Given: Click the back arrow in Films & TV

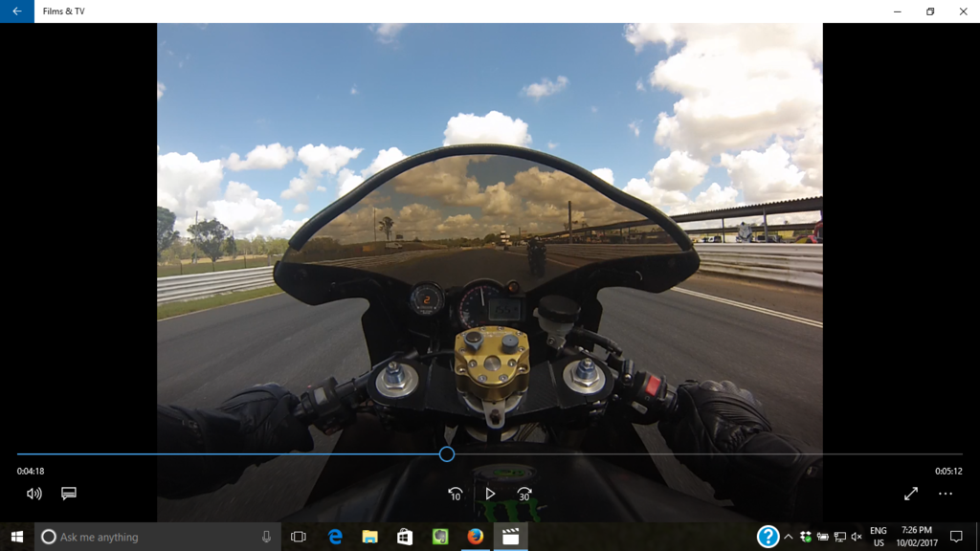Looking at the screenshot, I should [x=16, y=11].
